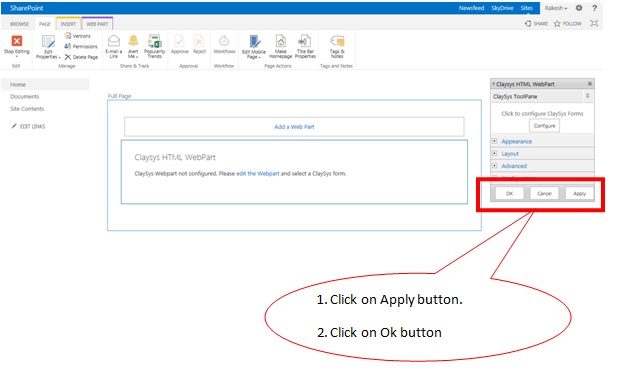
Task: Click the OK button
Action: (509, 193)
